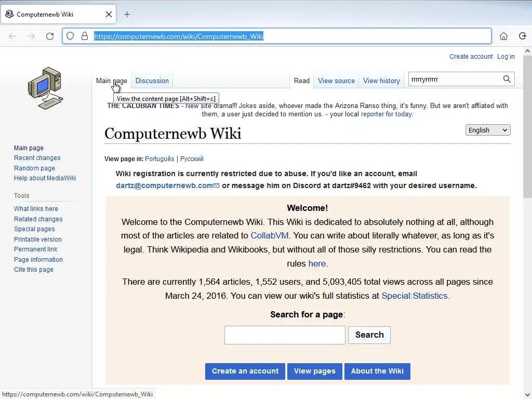Click the page scrollbar thumb
This screenshot has width=532, height=399.
[527, 127]
